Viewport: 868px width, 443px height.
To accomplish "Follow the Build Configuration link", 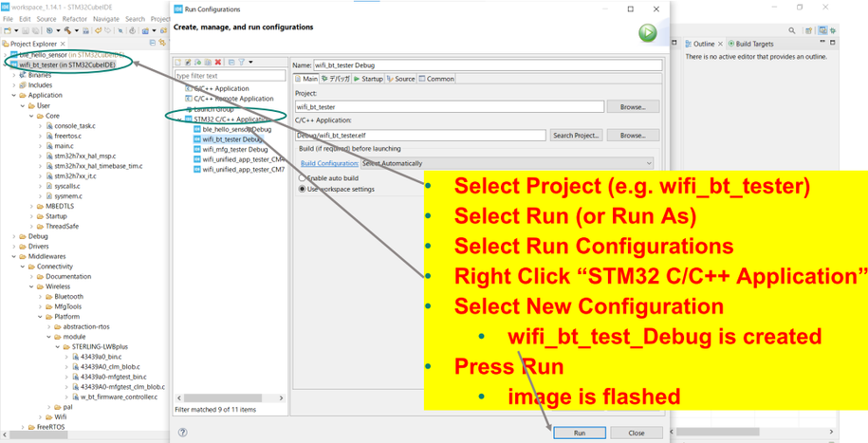I will 328,164.
